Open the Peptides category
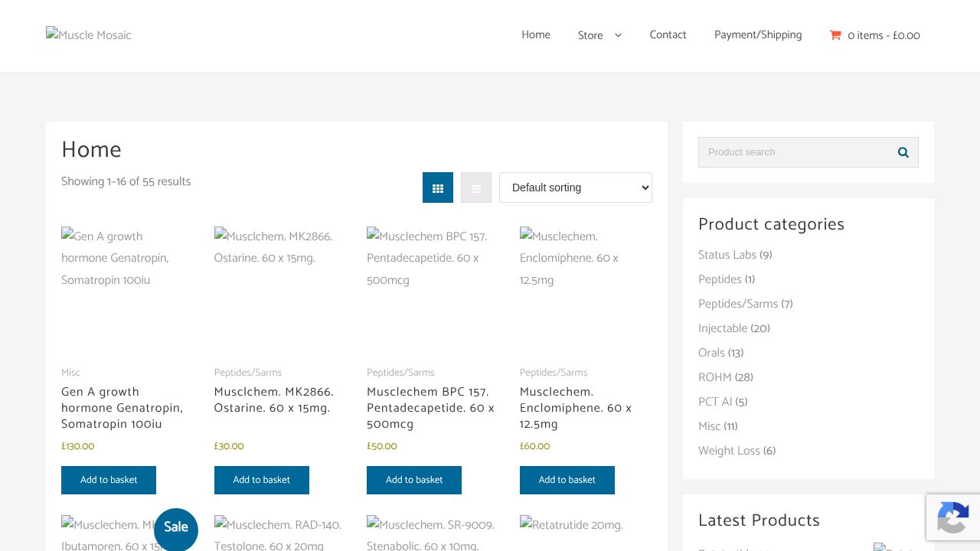 point(720,279)
